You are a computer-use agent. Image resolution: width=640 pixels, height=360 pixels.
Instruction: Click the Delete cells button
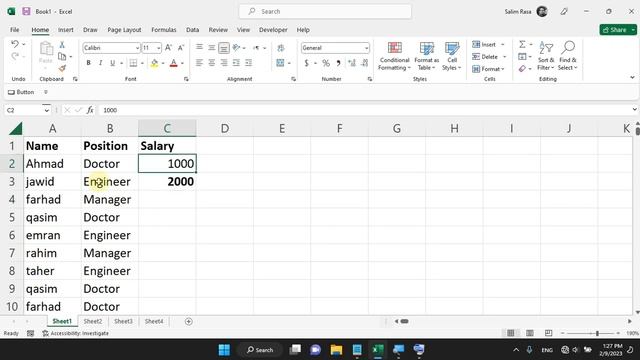click(x=485, y=57)
